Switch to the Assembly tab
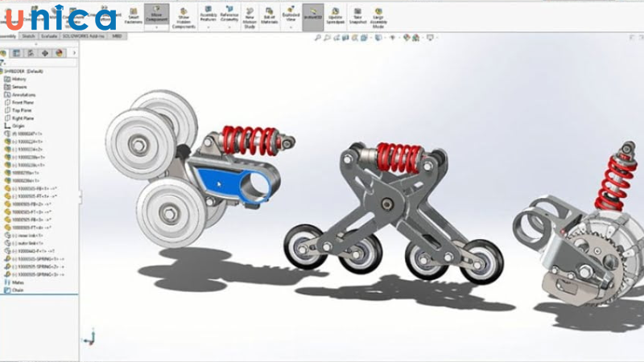 coord(8,36)
